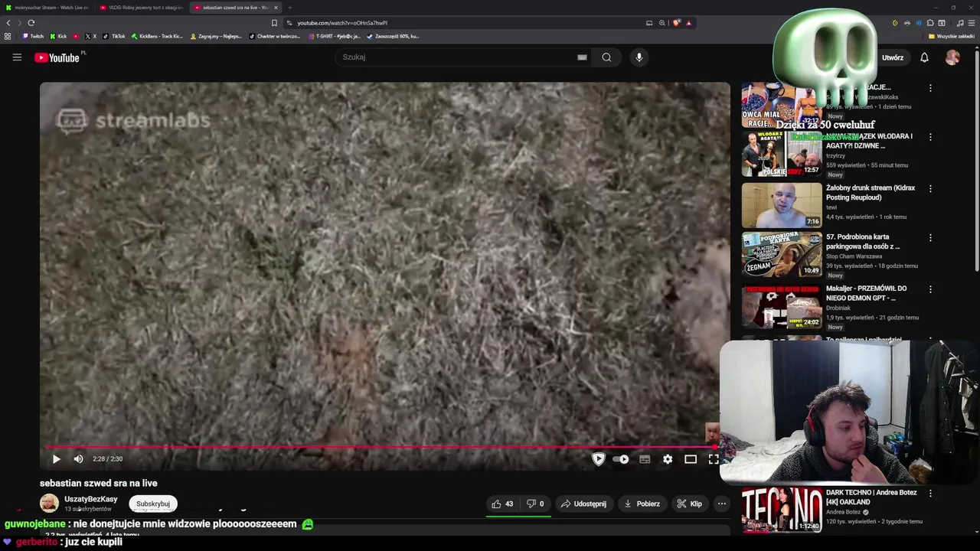The width and height of the screenshot is (980, 551).
Task: Switch to theater mode
Action: [691, 459]
